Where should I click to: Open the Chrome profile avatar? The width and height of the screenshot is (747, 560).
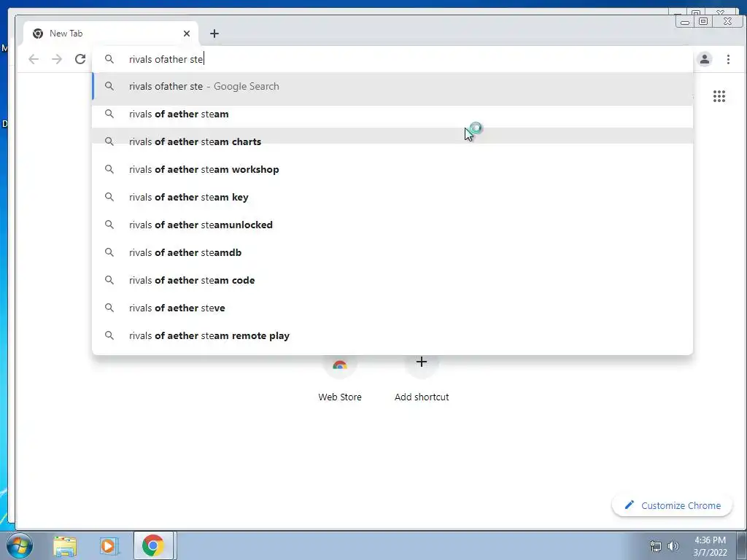(704, 59)
